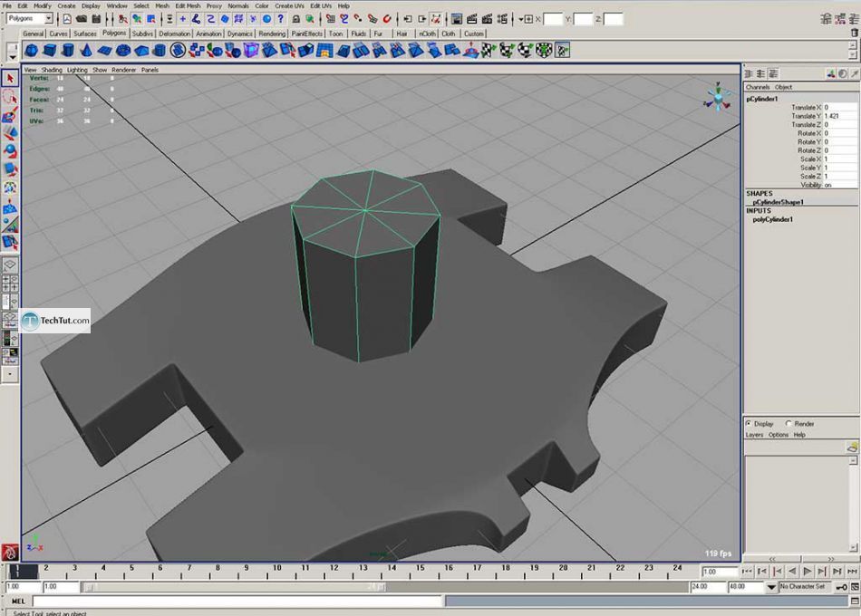
Task: Click the new scene icon
Action: [x=66, y=19]
